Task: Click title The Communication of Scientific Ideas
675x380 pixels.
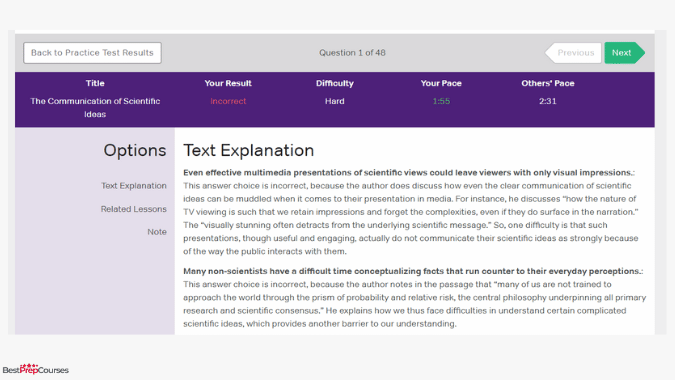Action: pos(95,108)
